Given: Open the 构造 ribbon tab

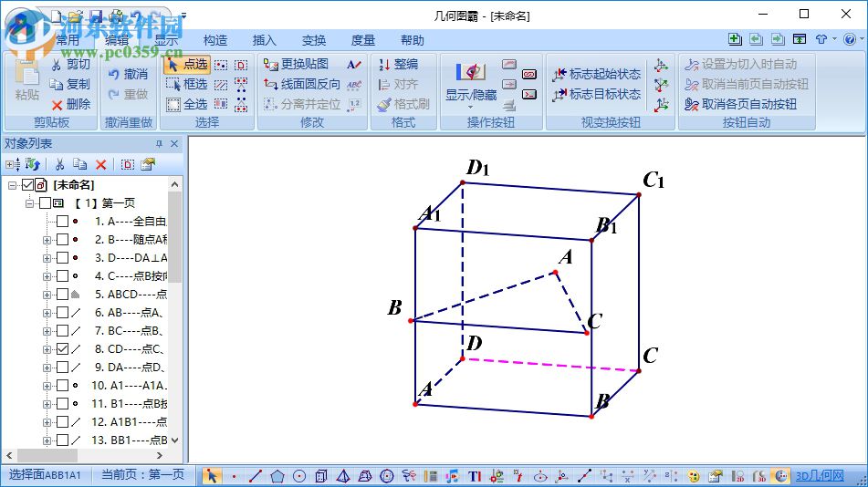Looking at the screenshot, I should (215, 40).
